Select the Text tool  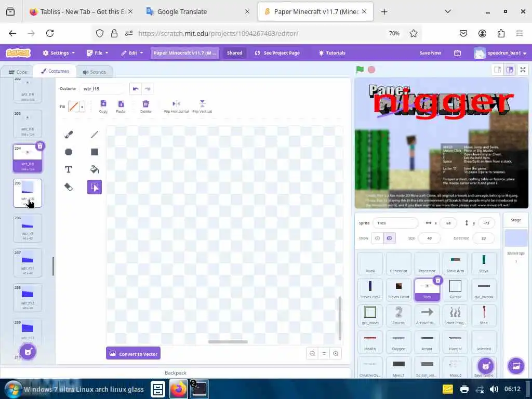click(x=69, y=169)
